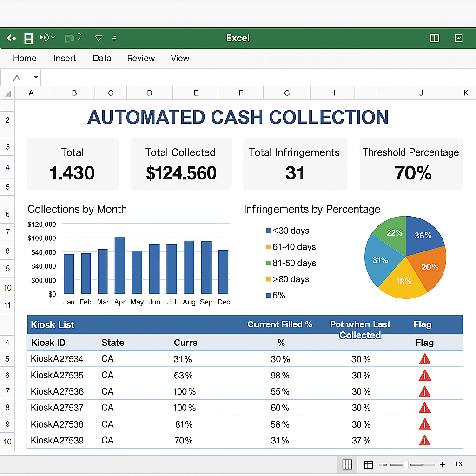Click the formatting toolbar icon beside the filter
The width and height of the screenshot is (476, 476).
(114, 39)
